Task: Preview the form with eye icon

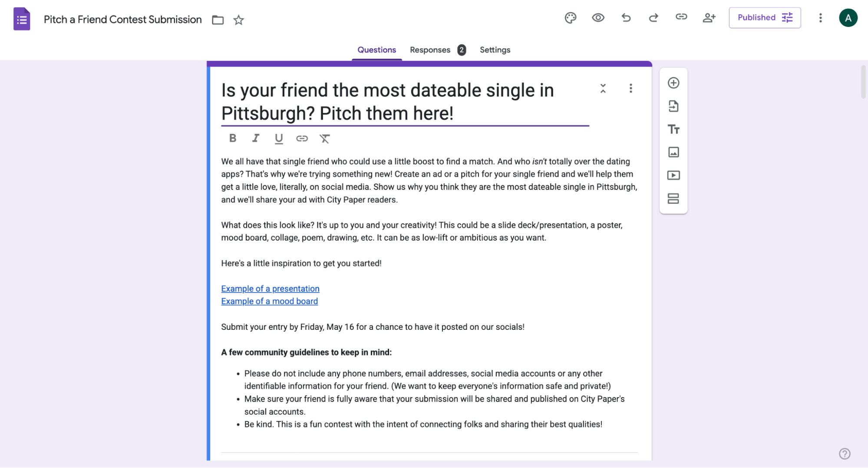Action: (x=598, y=18)
